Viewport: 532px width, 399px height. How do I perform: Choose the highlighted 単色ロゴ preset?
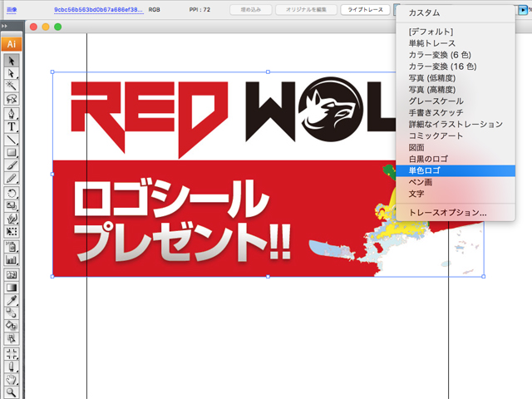456,170
